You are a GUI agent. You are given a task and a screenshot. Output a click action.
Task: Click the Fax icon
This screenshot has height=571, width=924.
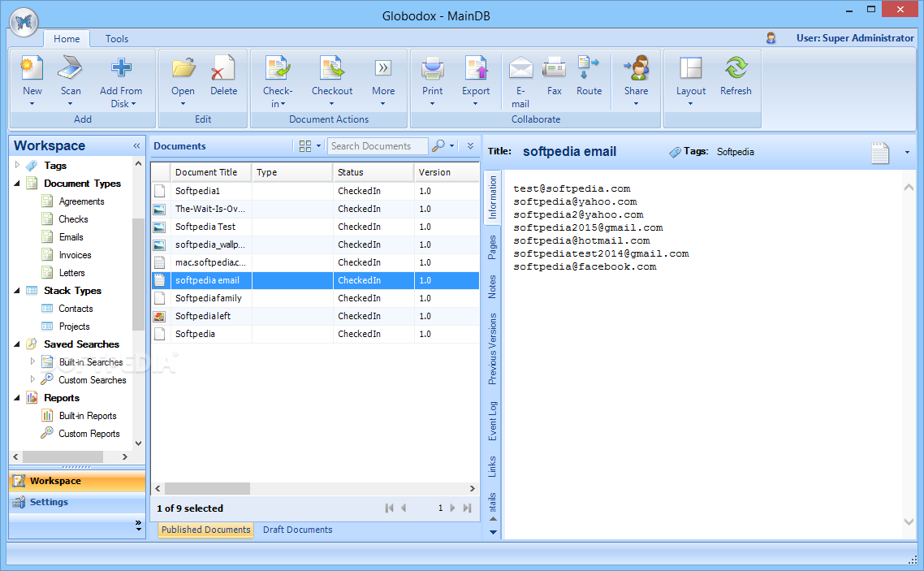(554, 68)
